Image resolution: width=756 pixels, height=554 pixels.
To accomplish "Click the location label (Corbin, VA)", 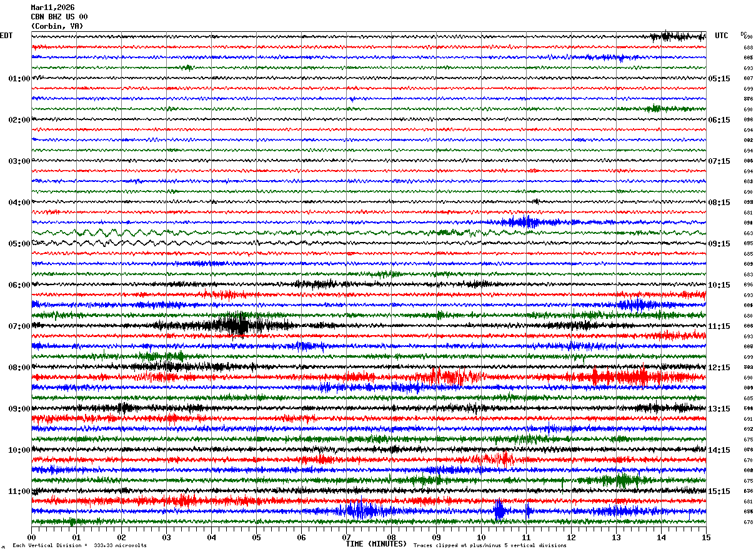I will click(57, 26).
